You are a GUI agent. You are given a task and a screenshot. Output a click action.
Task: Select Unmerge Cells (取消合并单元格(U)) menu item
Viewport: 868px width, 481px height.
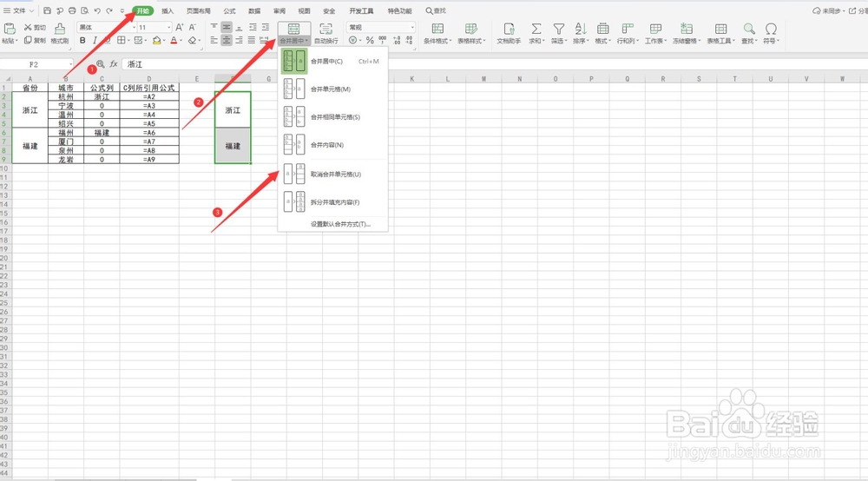click(332, 174)
